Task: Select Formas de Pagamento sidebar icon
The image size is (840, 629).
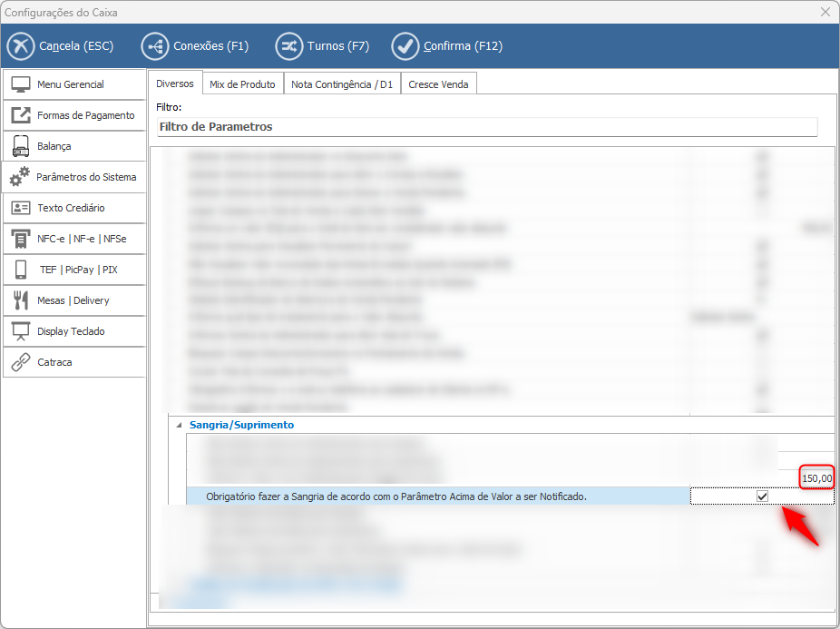Action: pos(21,115)
